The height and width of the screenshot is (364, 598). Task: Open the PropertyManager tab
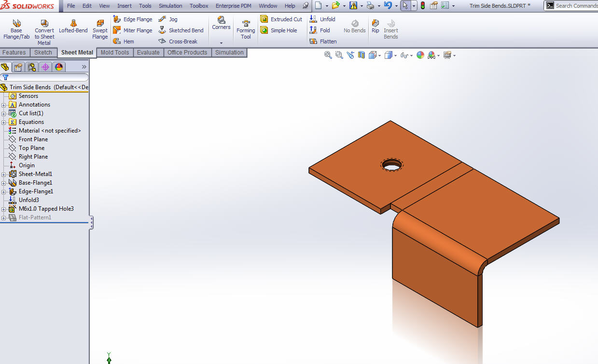coord(18,67)
